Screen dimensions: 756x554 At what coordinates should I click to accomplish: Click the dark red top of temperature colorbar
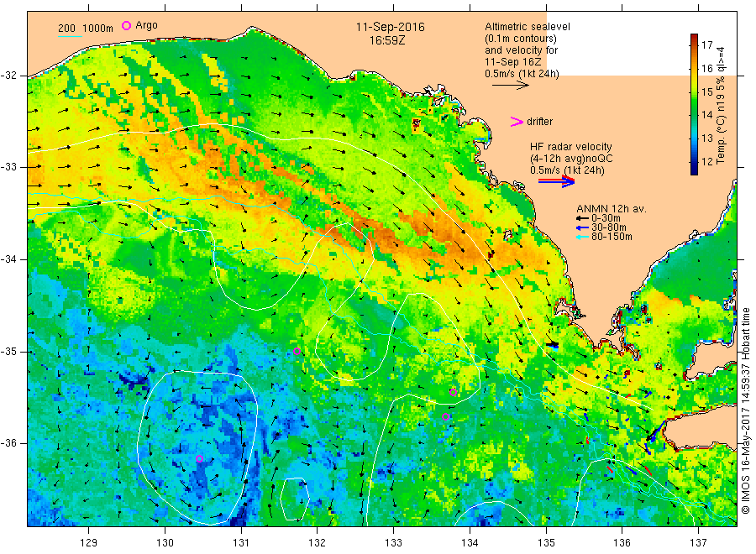click(695, 38)
